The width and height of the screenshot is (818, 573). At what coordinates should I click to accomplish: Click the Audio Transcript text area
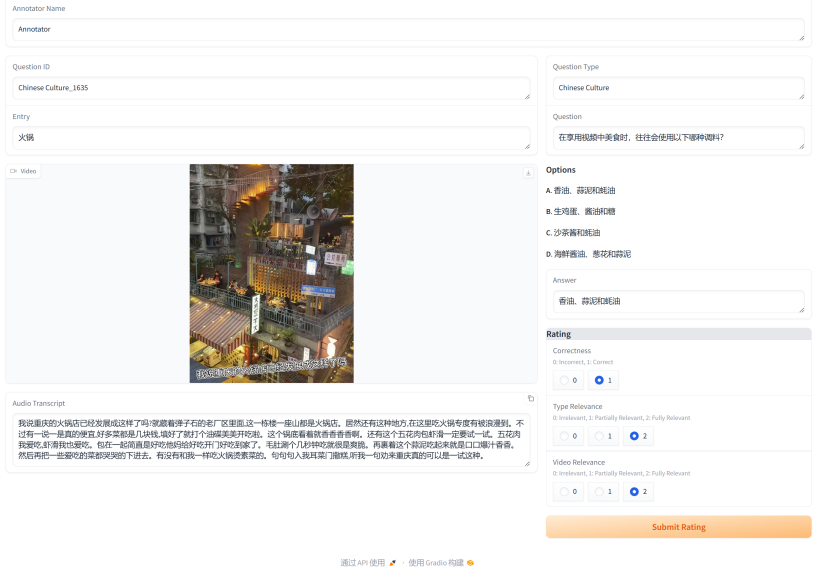(271, 440)
